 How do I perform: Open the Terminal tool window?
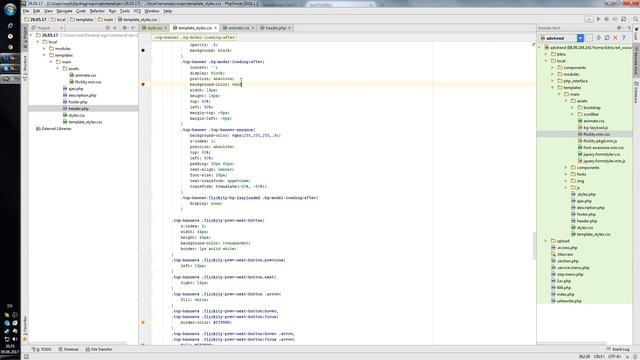point(68,349)
